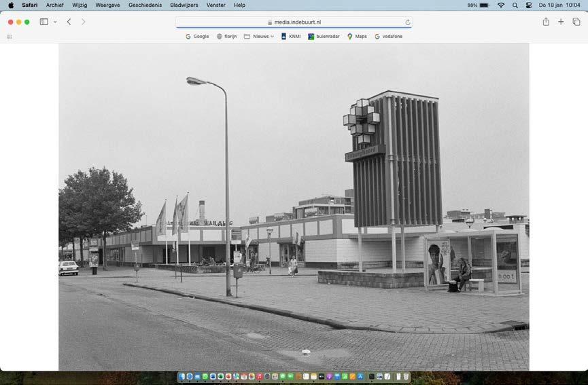588x385 pixels.
Task: Open the Bladwijzers menu
Action: pos(184,5)
